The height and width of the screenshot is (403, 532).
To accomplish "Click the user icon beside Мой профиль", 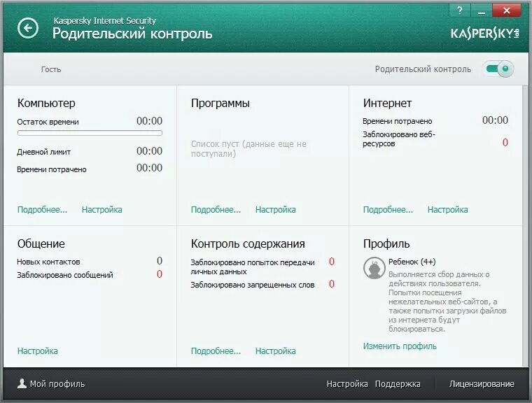I will (22, 383).
